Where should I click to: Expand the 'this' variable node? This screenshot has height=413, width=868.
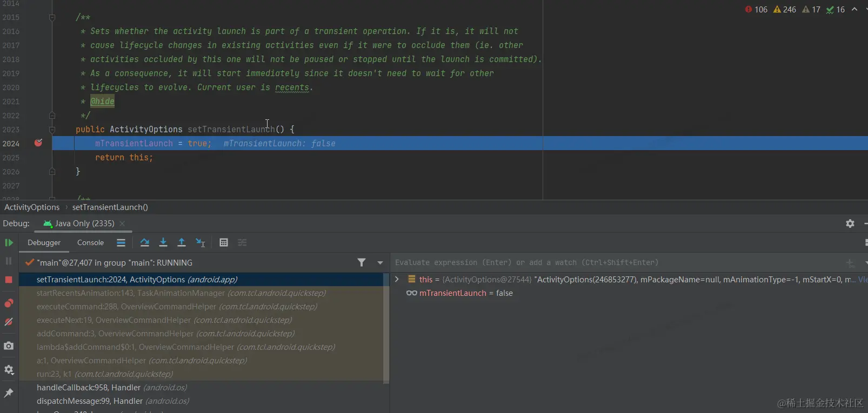(397, 279)
